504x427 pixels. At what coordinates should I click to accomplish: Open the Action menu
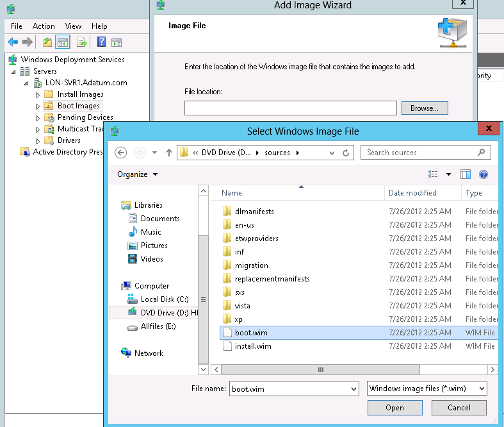(44, 26)
